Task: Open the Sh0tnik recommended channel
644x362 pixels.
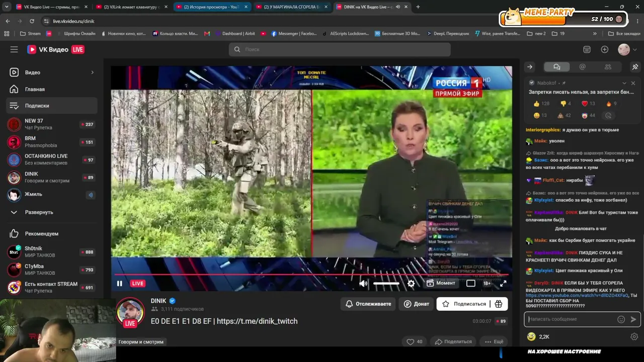Action: 52,252
